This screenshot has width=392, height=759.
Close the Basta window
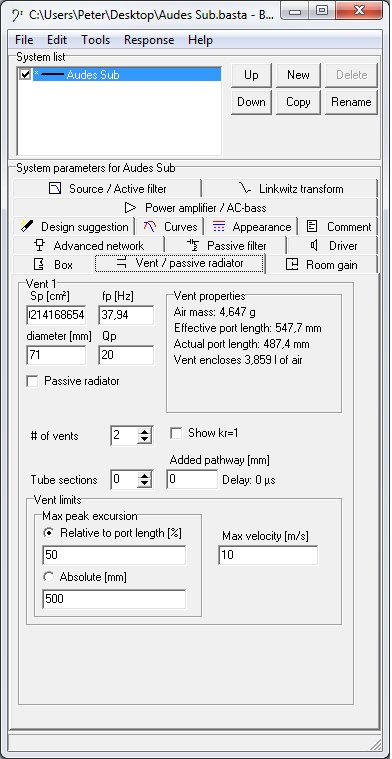pyautogui.click(x=359, y=10)
